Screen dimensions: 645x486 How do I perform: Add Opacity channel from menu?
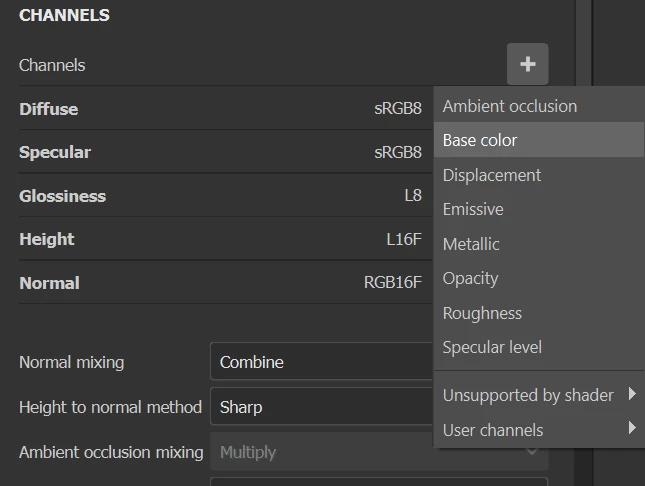click(x=470, y=278)
